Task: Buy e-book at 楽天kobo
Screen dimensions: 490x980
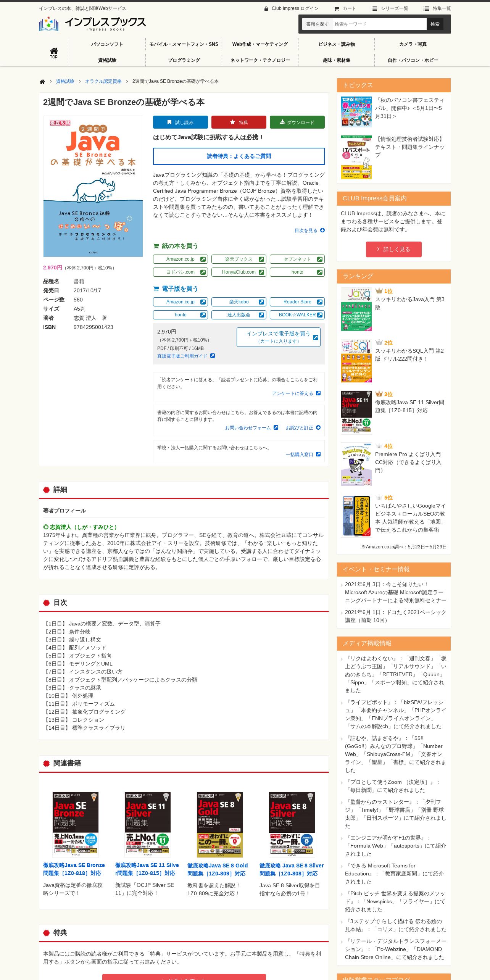Action: pyautogui.click(x=239, y=302)
